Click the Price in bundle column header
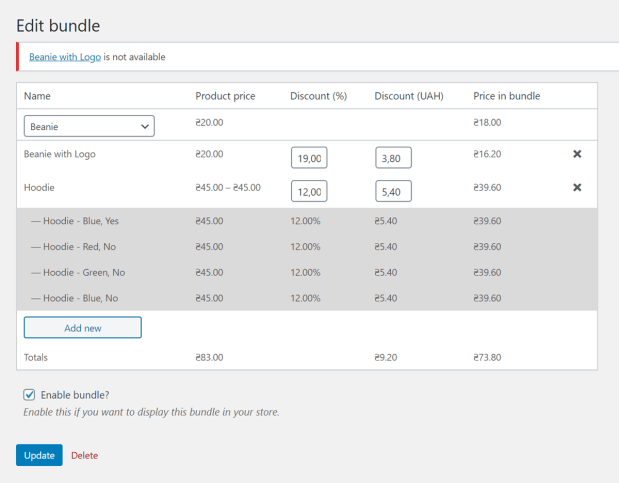This screenshot has width=619, height=483. [506, 96]
